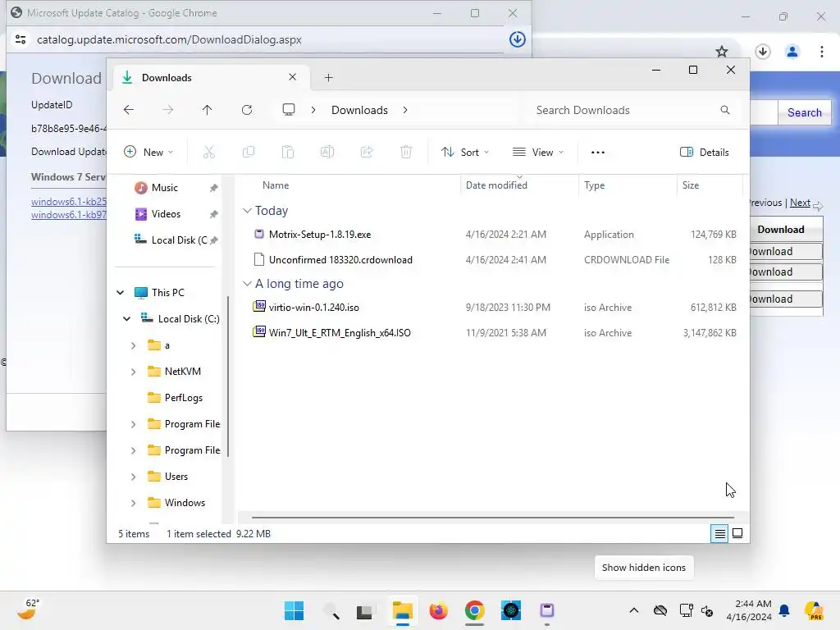Collapse Local Disk (C:) tree node

(127, 319)
